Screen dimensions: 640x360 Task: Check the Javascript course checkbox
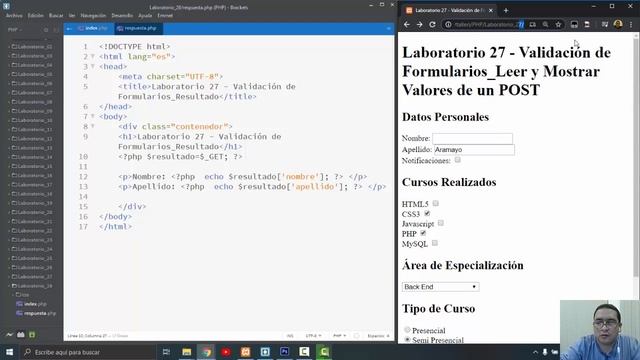440,223
